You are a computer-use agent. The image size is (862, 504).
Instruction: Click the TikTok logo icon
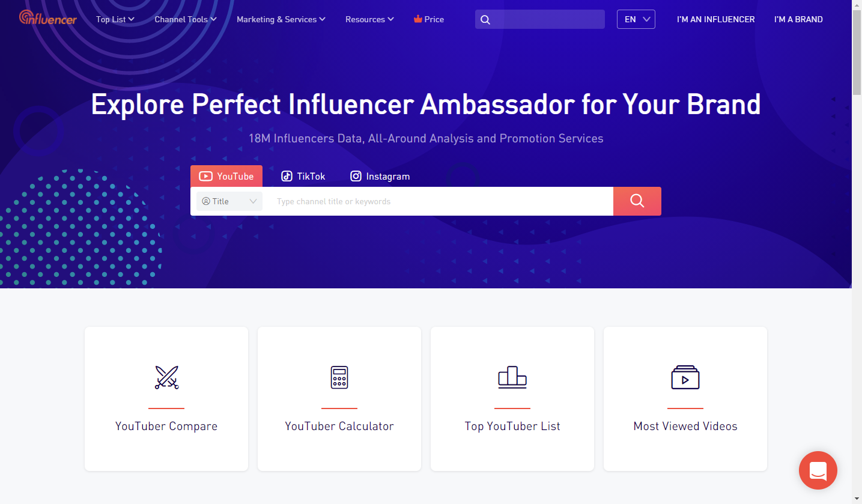click(287, 177)
